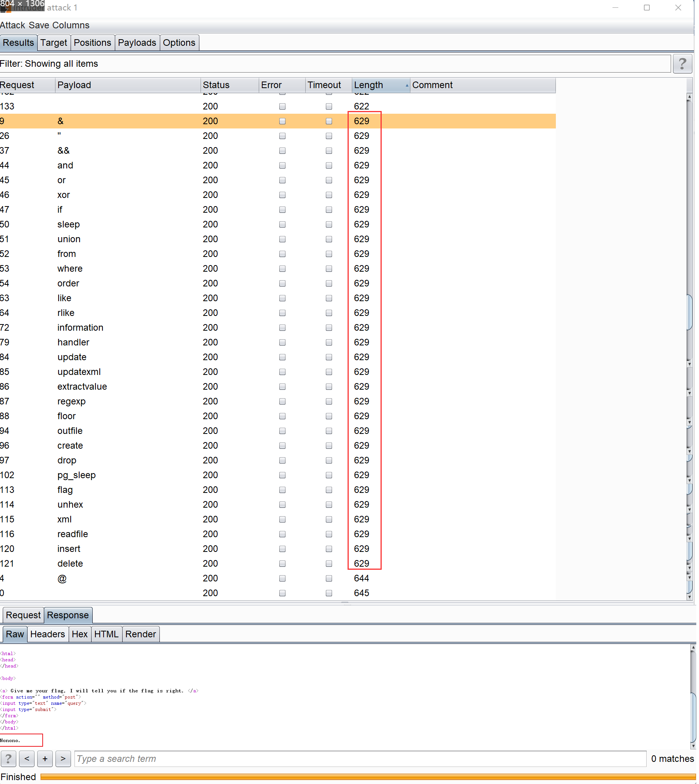Toggle Timeout checkbox for the sleep row
699x784 pixels.
[x=329, y=224]
